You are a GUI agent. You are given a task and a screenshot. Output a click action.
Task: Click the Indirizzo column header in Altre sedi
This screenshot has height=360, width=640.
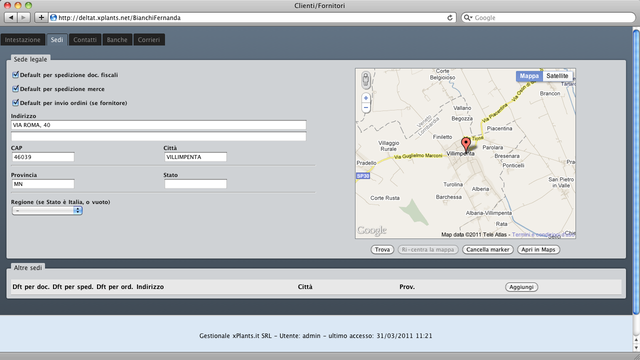150,287
